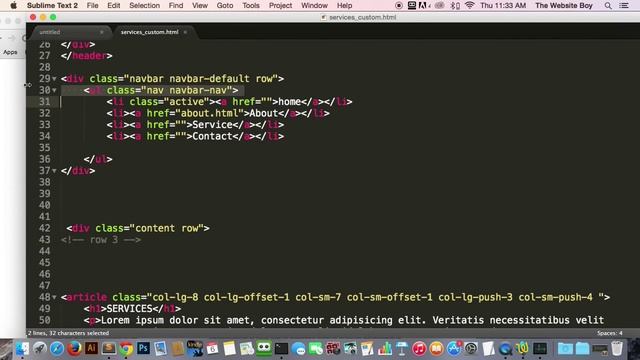Toggle fold arrow on line 37
Viewport: 640px width, 360px height.
point(54,171)
